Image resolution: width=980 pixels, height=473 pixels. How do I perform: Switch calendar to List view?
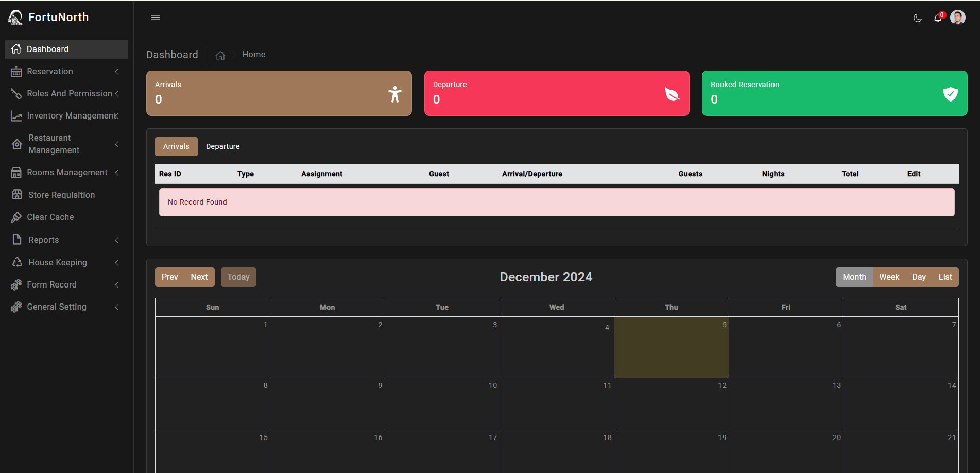pos(945,277)
